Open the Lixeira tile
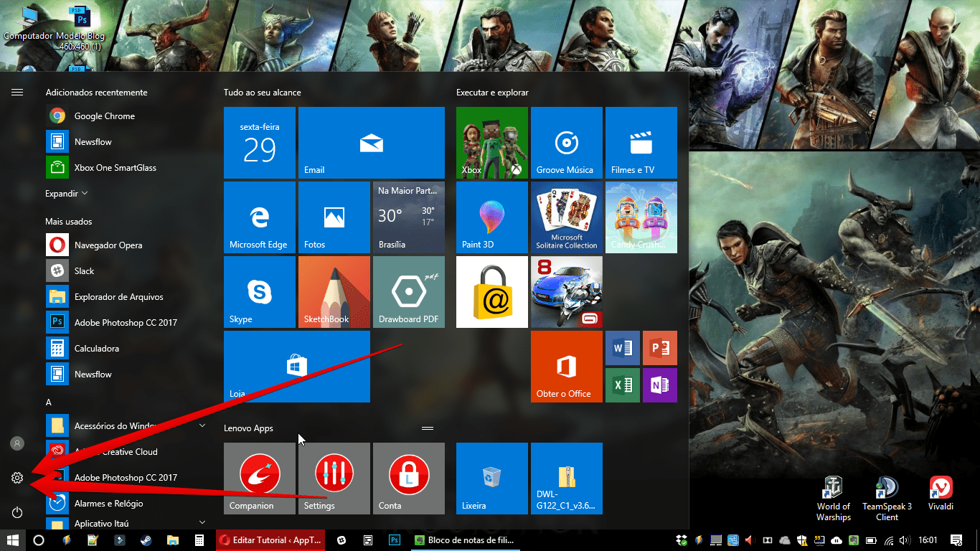The width and height of the screenshot is (980, 551). point(492,479)
